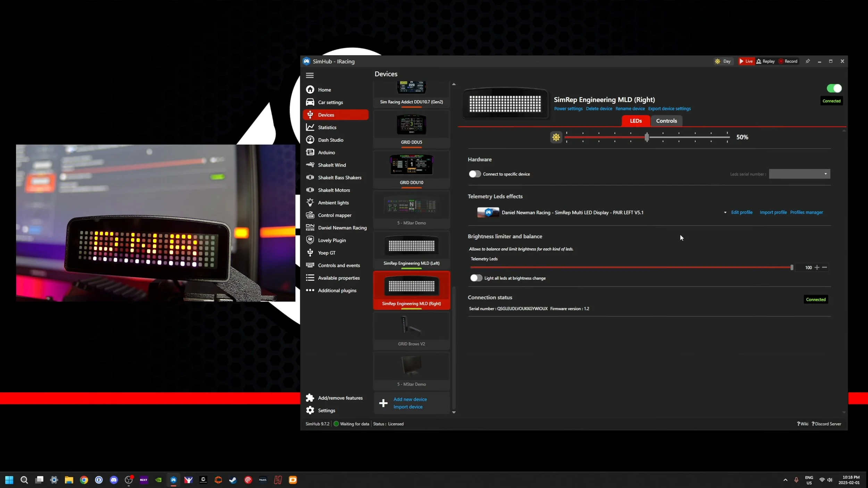Select Sim Racing Addict DDU10.7 device

411,95
